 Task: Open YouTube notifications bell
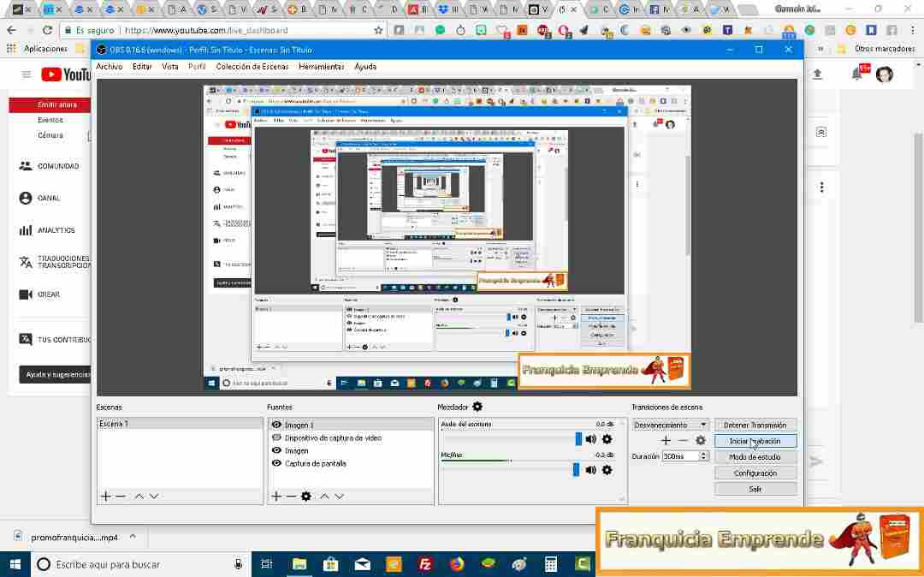857,74
